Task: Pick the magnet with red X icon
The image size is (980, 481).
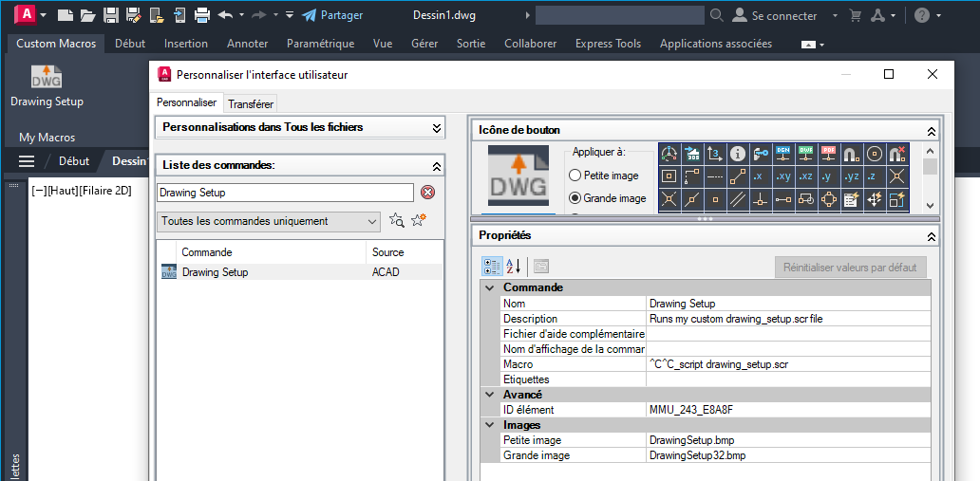Action: [896, 153]
